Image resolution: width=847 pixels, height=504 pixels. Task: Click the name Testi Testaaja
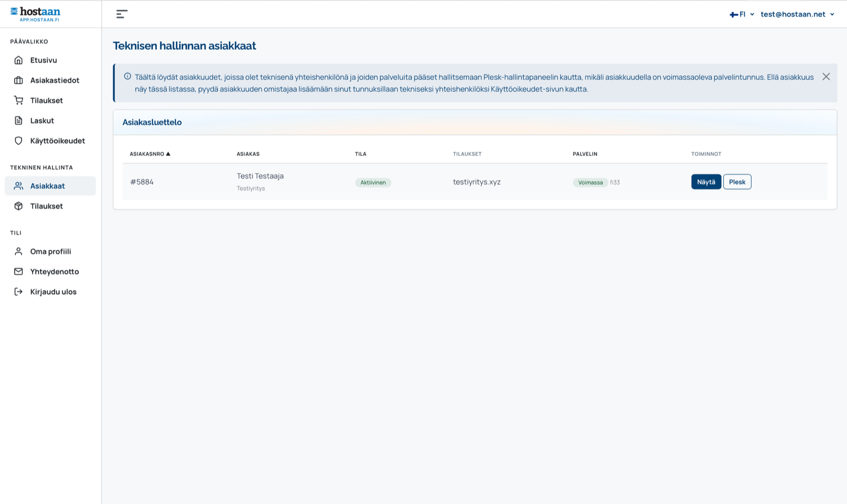(x=260, y=176)
